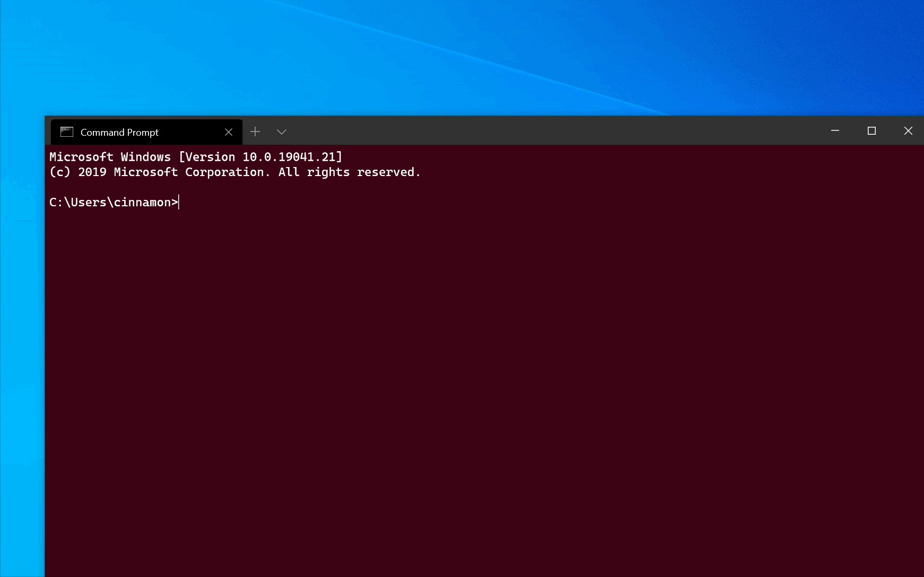This screenshot has height=577, width=924.
Task: Click the maximize window button
Action: [871, 130]
